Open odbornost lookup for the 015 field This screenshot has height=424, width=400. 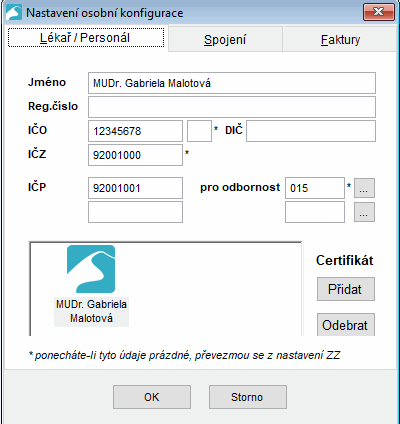(364, 188)
